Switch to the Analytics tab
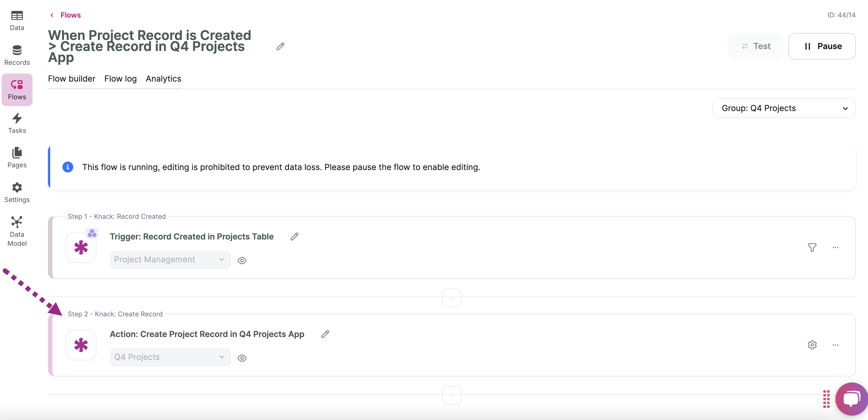 pyautogui.click(x=164, y=79)
